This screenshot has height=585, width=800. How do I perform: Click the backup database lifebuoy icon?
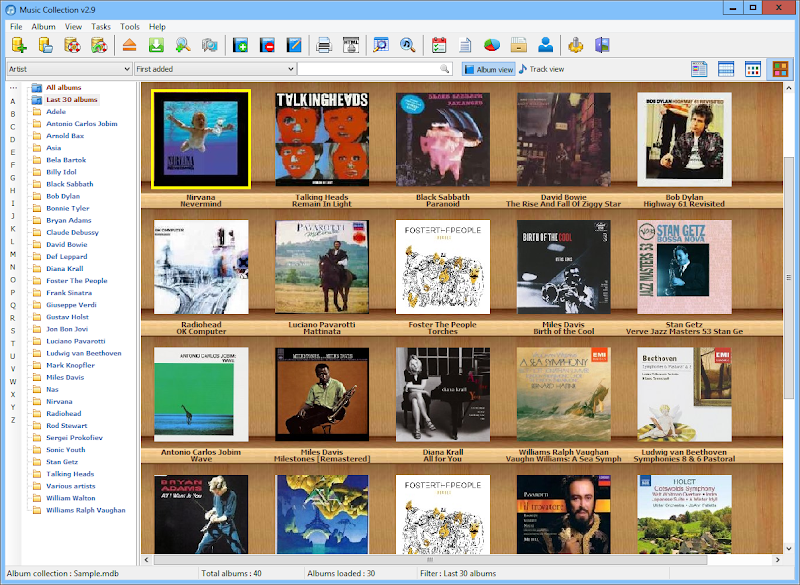coord(72,45)
